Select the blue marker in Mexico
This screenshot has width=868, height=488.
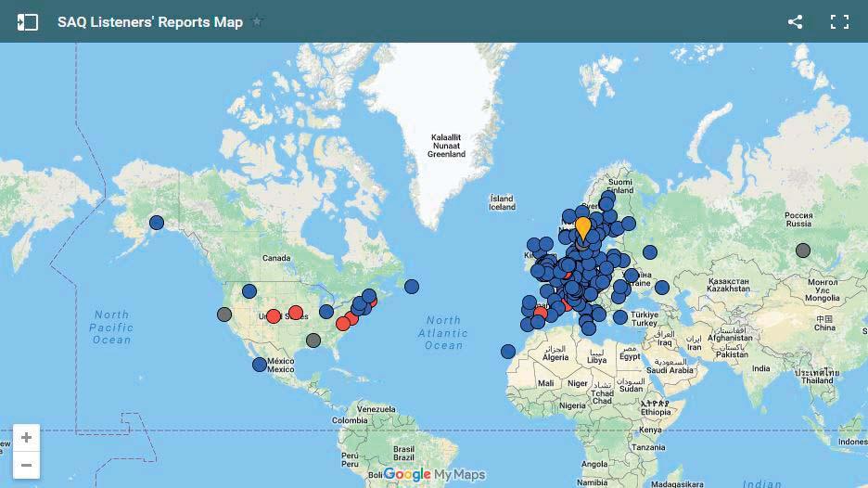pos(260,365)
